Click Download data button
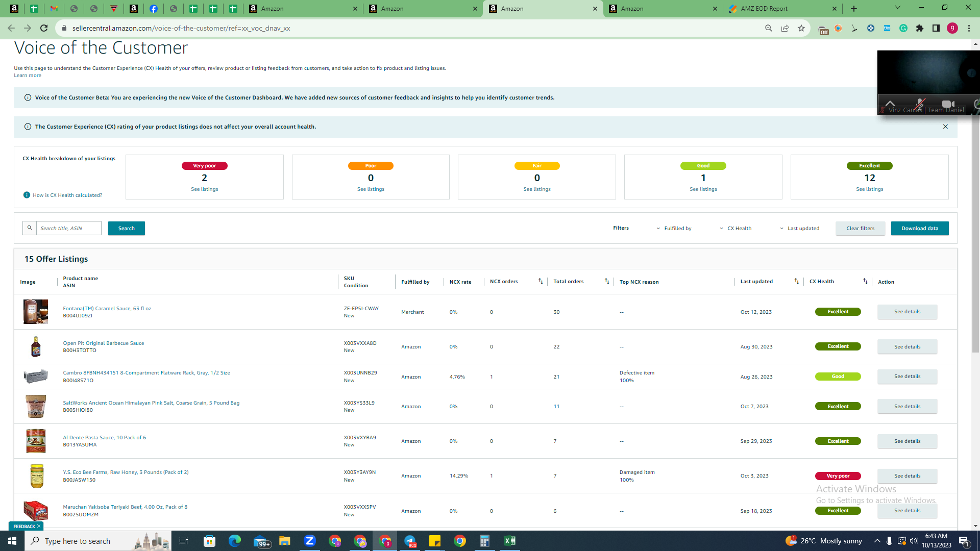Viewport: 980px width, 551px height. pos(920,228)
